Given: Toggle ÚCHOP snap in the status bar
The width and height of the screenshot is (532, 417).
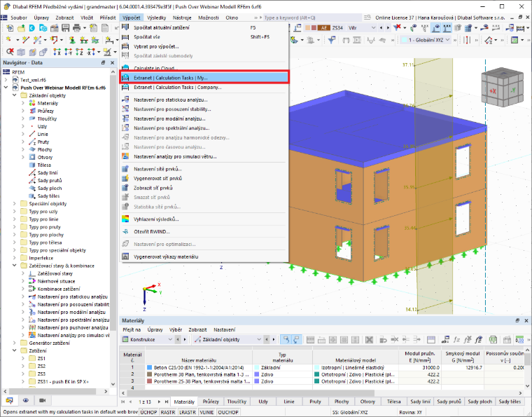Looking at the screenshot, I should (x=148, y=412).
